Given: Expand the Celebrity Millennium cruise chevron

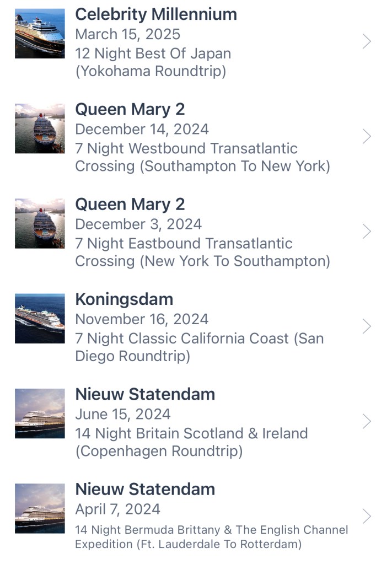Looking at the screenshot, I should [367, 41].
